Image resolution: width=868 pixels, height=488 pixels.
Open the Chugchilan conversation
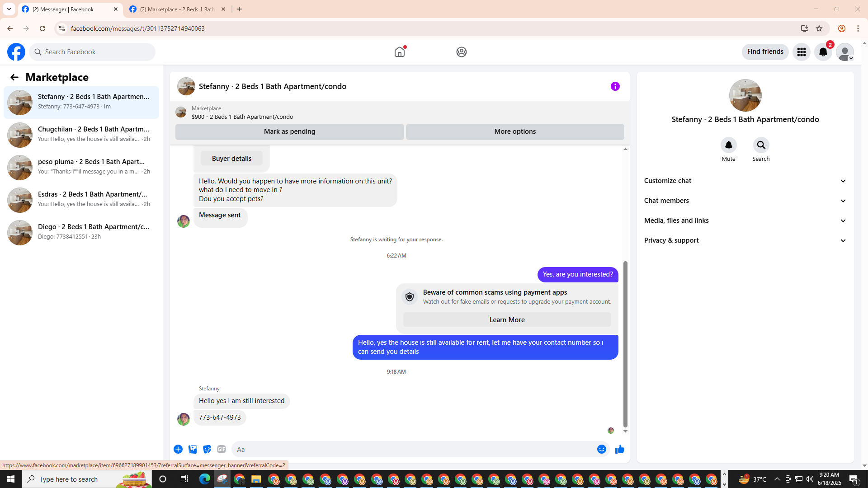tap(81, 135)
